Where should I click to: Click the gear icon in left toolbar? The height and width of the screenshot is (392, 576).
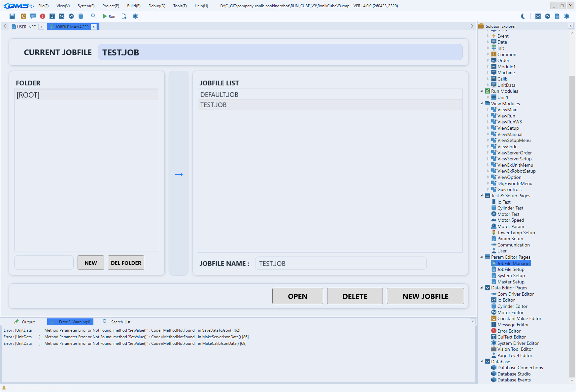135,16
